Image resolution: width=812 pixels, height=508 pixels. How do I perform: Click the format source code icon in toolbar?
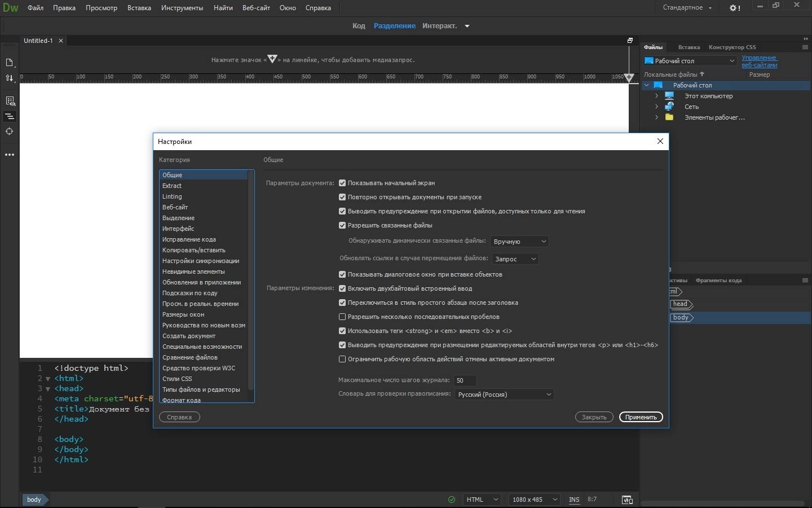(x=10, y=116)
